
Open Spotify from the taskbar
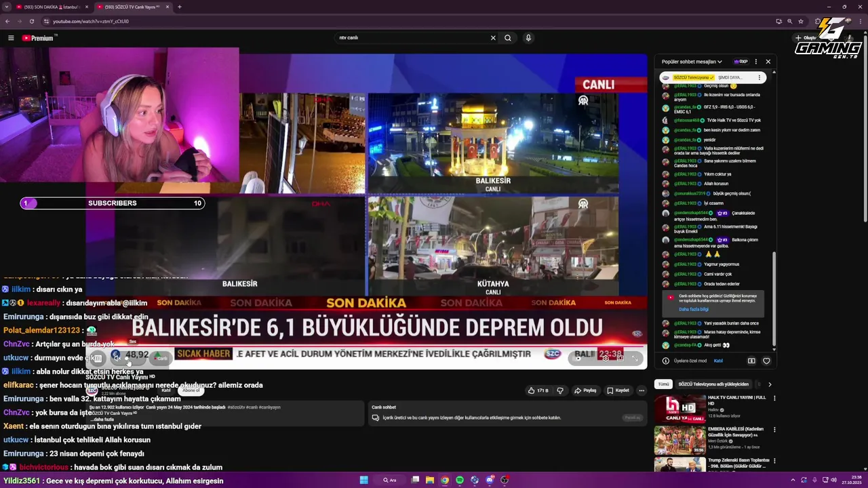[x=460, y=480]
